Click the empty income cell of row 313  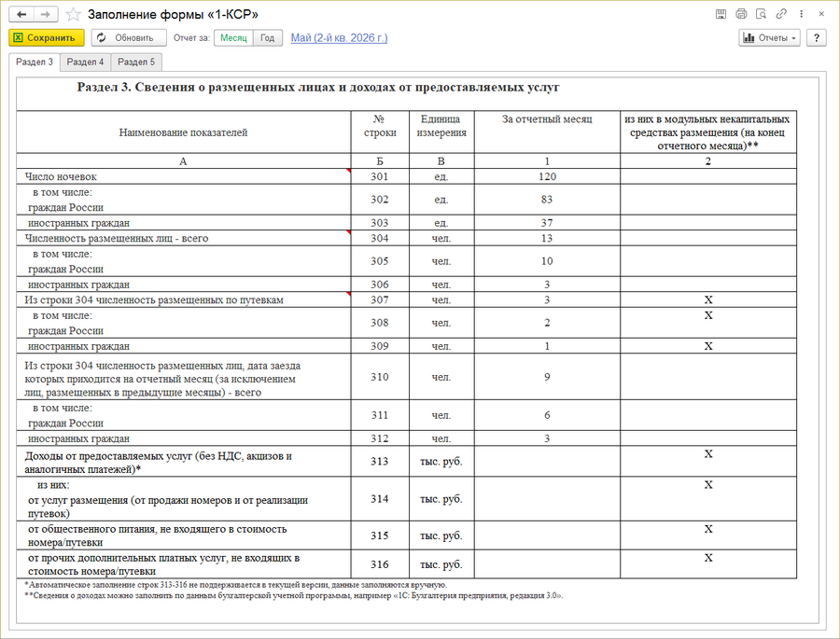[x=547, y=461]
